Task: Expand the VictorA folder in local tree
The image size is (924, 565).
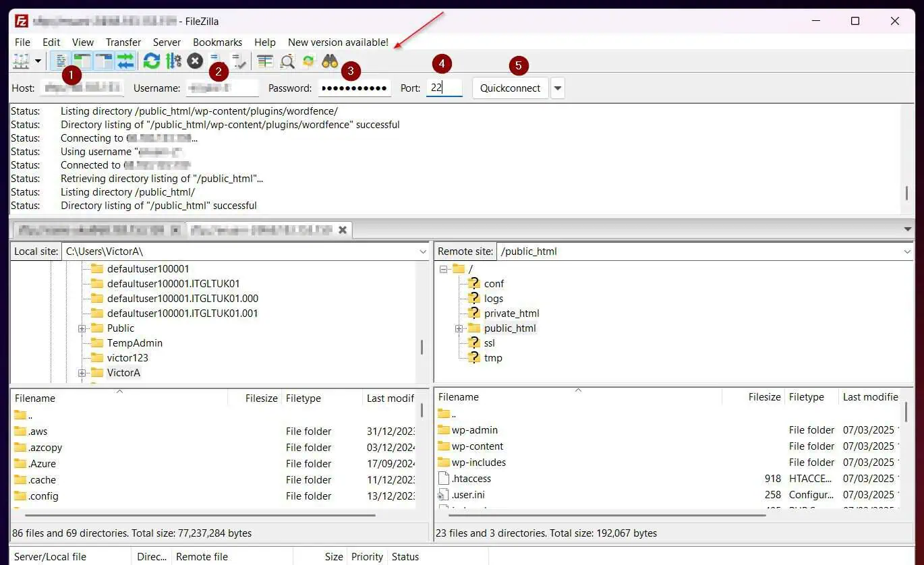Action: click(x=82, y=373)
